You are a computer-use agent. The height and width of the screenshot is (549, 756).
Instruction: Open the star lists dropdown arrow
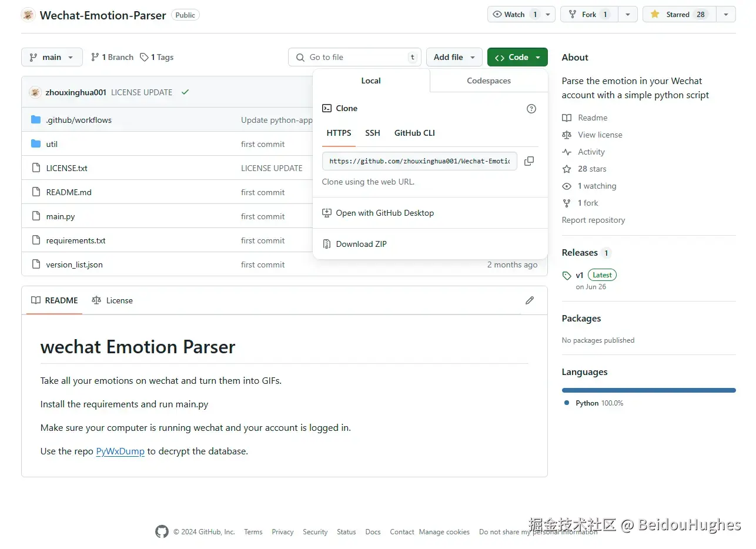pyautogui.click(x=726, y=15)
